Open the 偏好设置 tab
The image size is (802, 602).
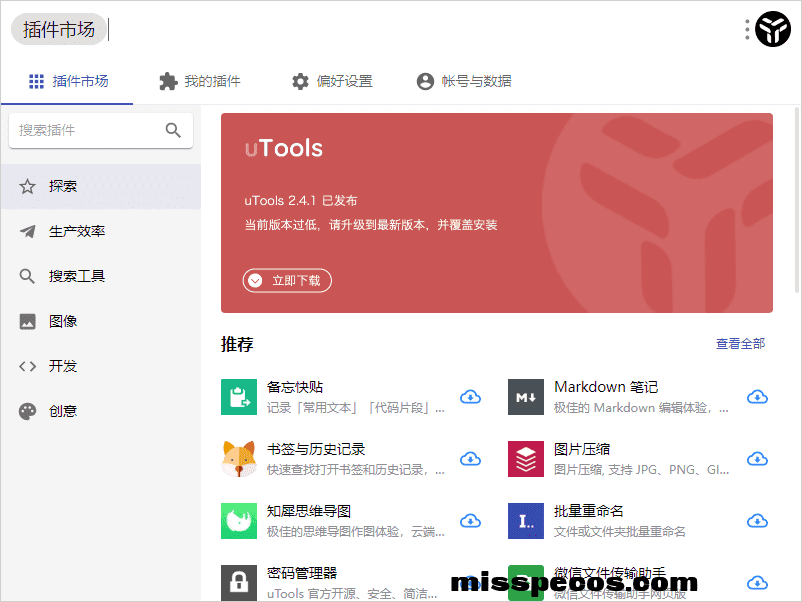click(x=332, y=81)
